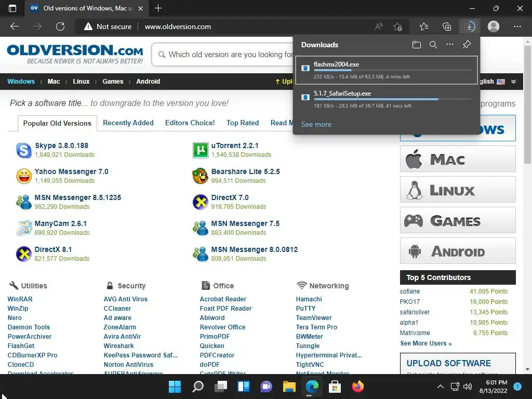Click See More Users link

tap(426, 343)
